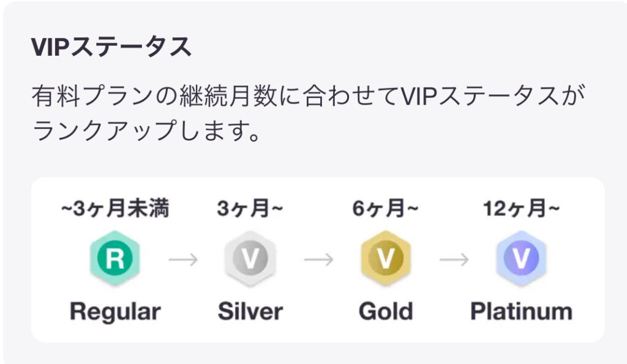Viewport: 627px width, 364px height.
Task: Click the green Regular R badge
Action: coord(115,258)
